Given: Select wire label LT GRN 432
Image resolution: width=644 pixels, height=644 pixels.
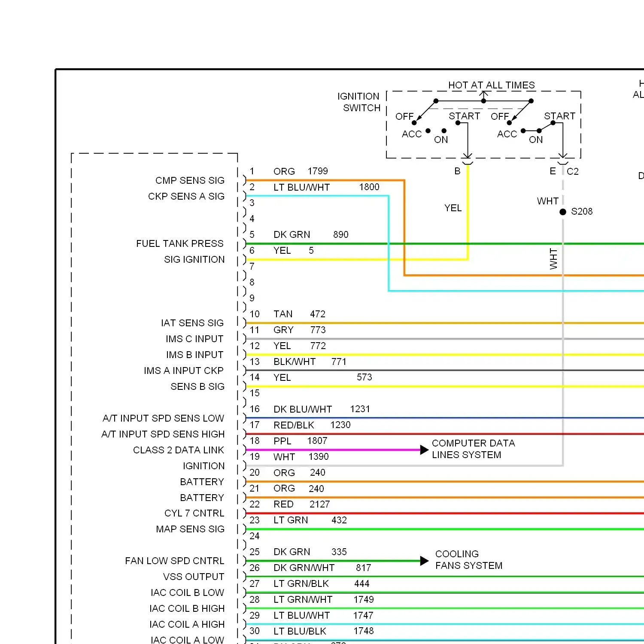Looking at the screenshot, I should (x=310, y=520).
